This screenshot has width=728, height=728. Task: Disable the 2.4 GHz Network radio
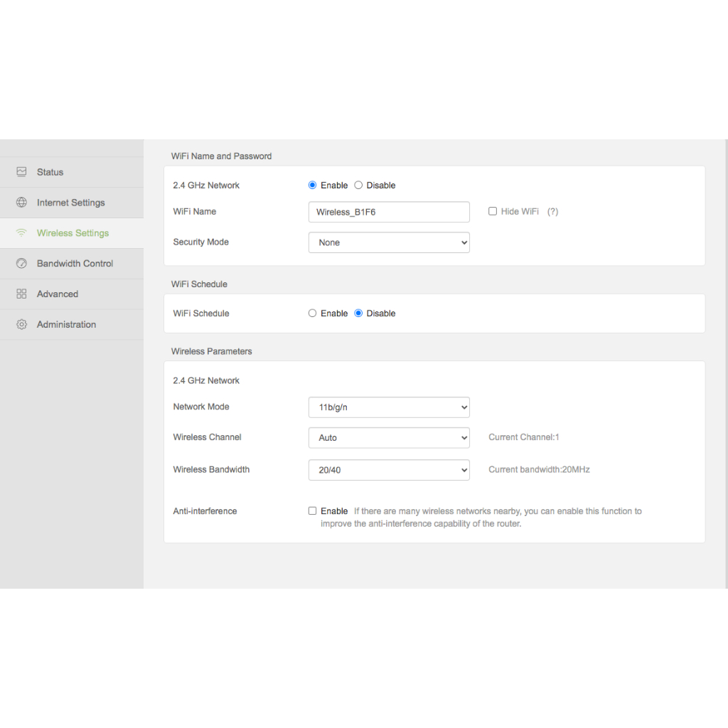pyautogui.click(x=358, y=186)
